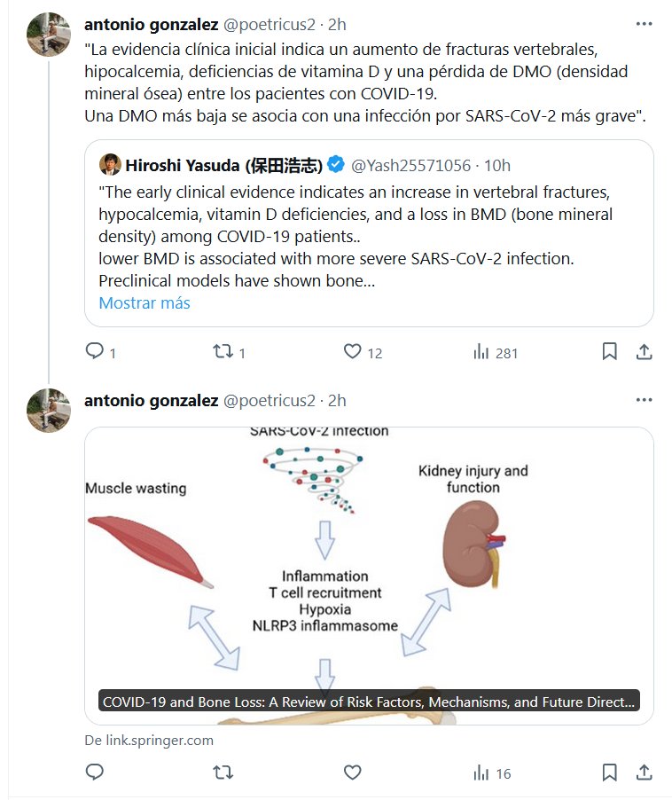Reply to the first tweet
Image resolution: width=672 pixels, height=800 pixels.
click(95, 352)
